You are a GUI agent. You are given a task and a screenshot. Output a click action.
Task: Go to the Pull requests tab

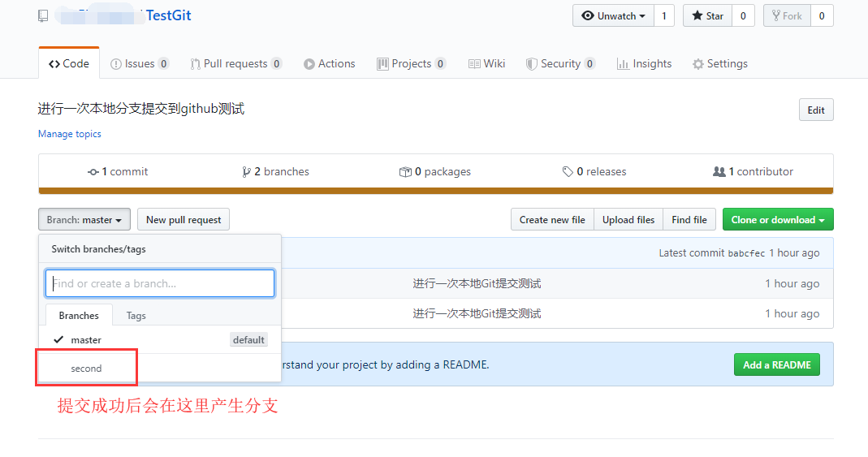235,63
